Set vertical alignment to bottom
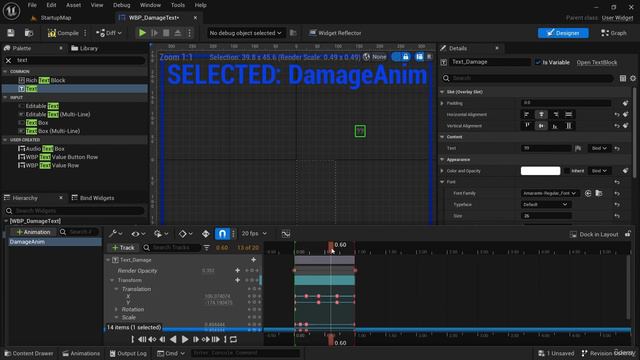Viewport: 640px width, 360px height. click(x=555, y=126)
